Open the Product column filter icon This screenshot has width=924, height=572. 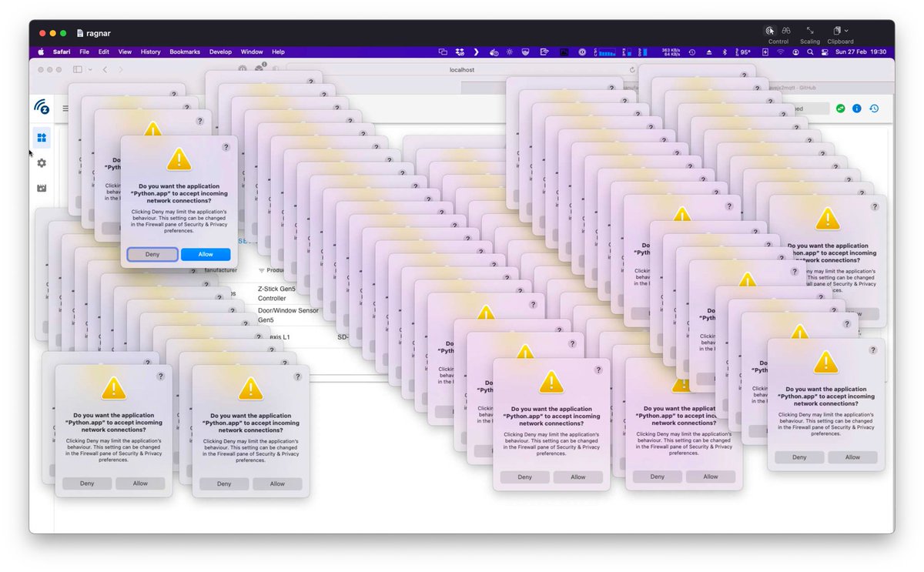pyautogui.click(x=261, y=271)
